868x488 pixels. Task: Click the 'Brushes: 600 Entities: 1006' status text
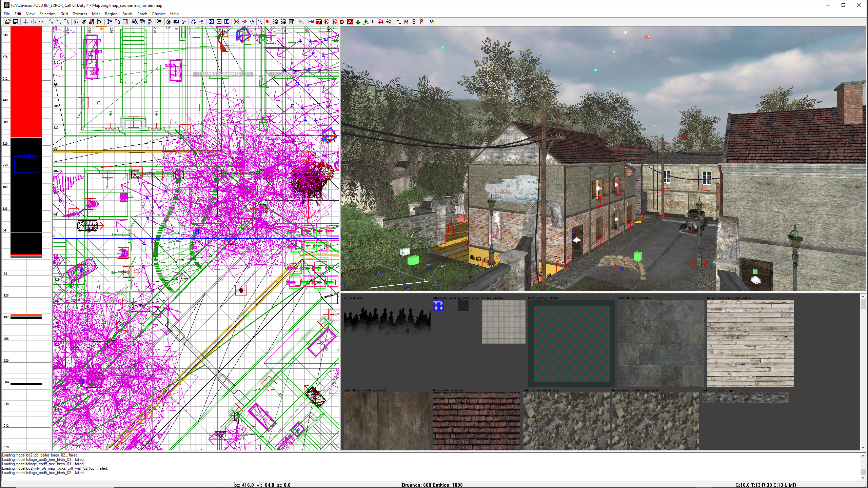pos(432,485)
